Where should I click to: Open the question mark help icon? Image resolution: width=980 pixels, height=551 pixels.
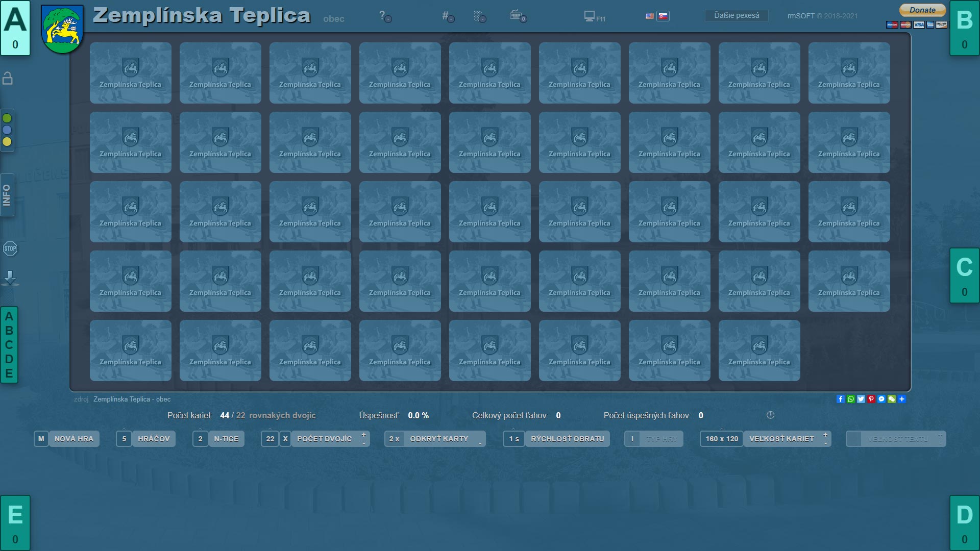pos(385,16)
